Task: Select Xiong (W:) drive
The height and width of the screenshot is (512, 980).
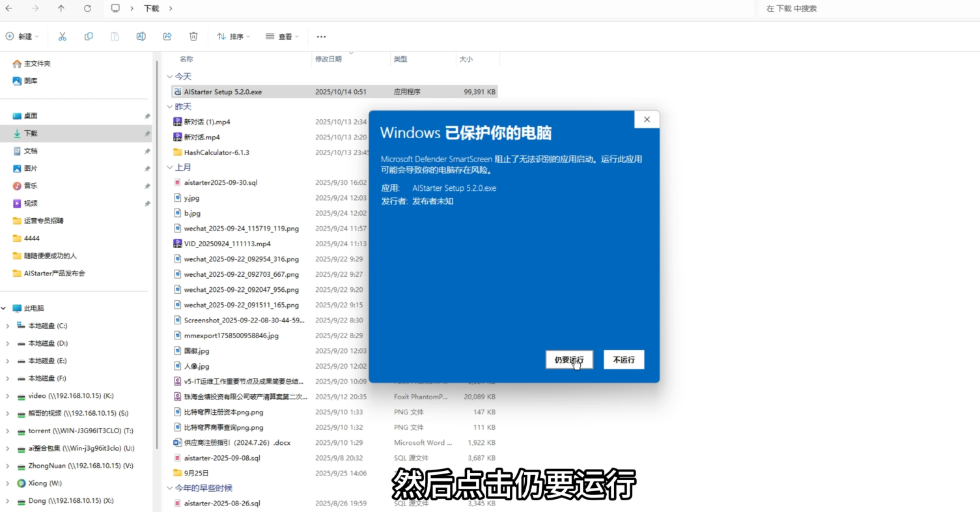Action: pyautogui.click(x=45, y=483)
